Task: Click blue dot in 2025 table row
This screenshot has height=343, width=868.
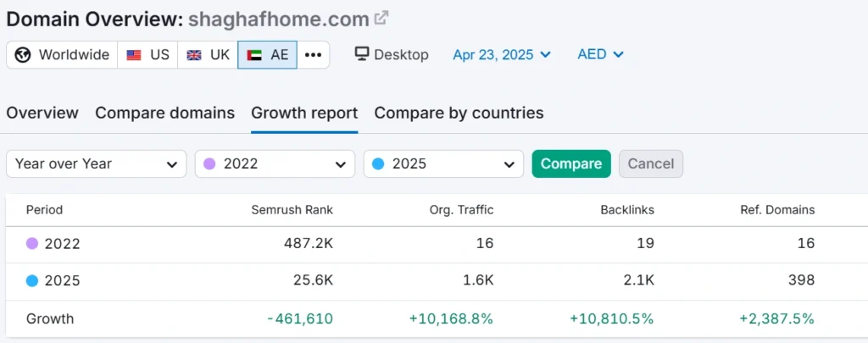Action: [32, 281]
